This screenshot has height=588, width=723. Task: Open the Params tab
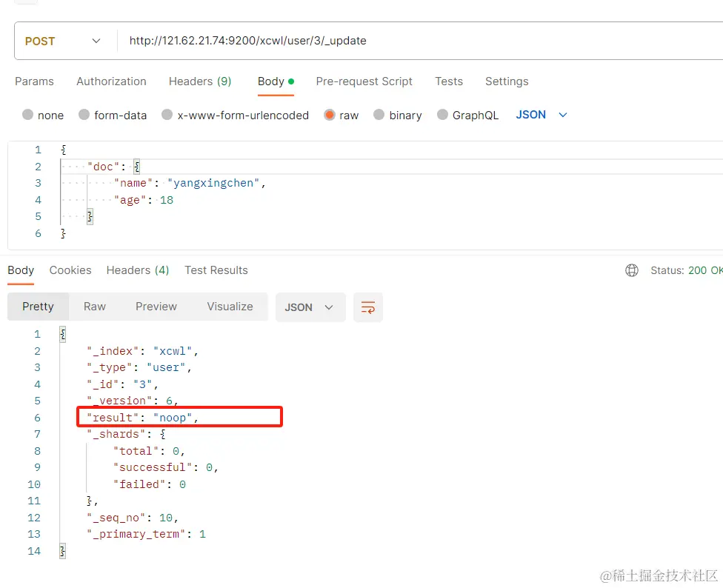click(x=34, y=81)
